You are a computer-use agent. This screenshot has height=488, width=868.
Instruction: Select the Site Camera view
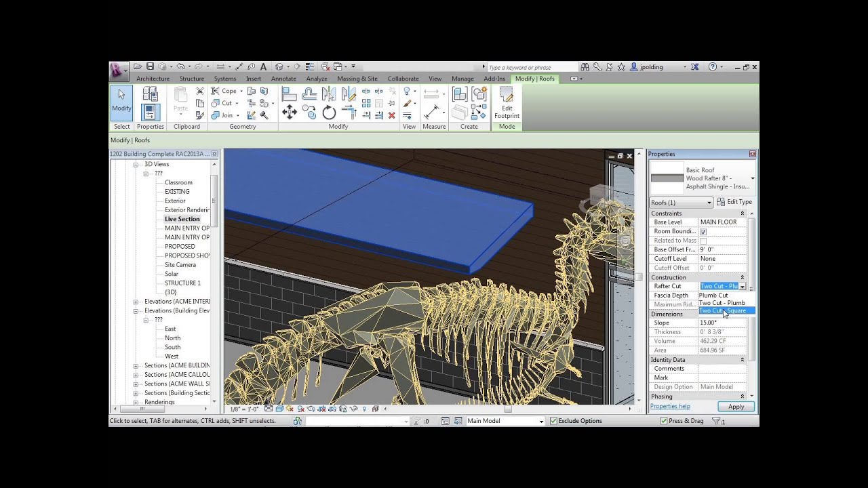point(180,265)
